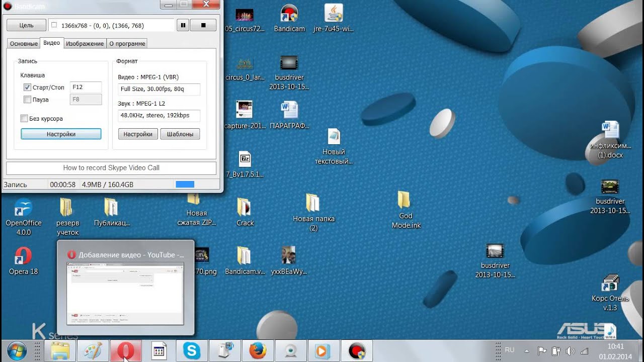Open Windows Explorer from the taskbar
This screenshot has width=644, height=362.
click(60, 351)
